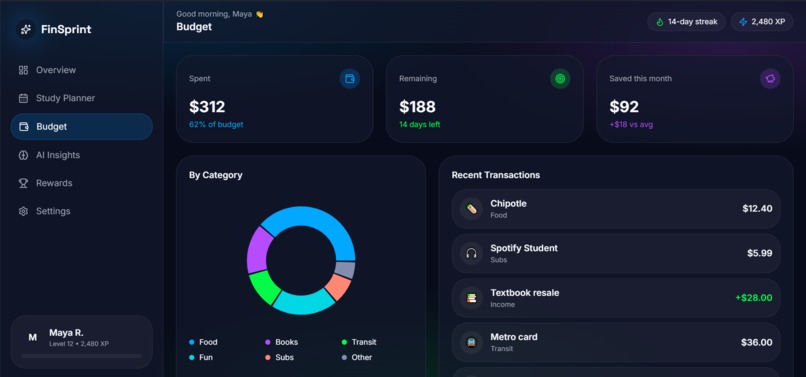Click the wallet icon on Spent card
806x377 pixels.
click(x=350, y=79)
